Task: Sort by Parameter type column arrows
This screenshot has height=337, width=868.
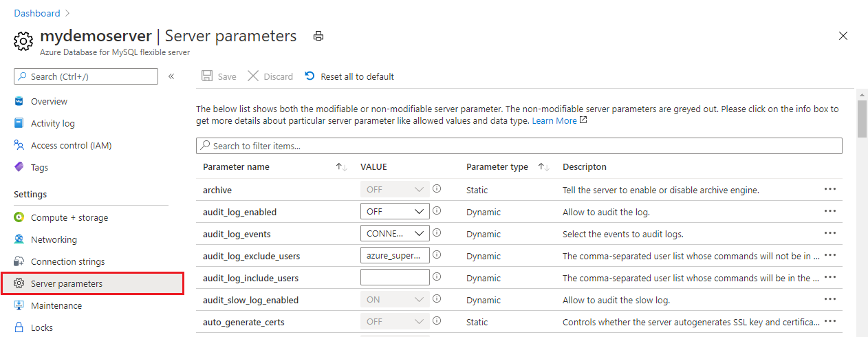Action: tap(543, 167)
